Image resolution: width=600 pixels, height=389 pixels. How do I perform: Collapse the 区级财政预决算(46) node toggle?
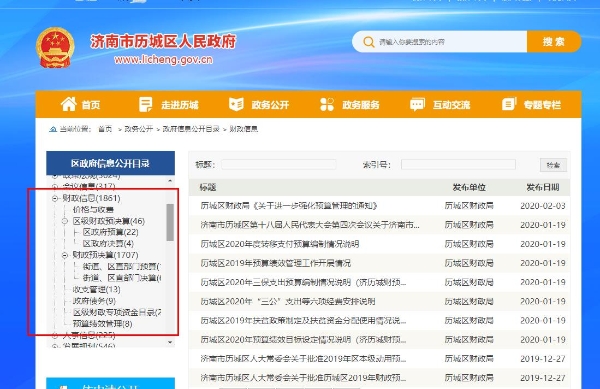click(65, 221)
